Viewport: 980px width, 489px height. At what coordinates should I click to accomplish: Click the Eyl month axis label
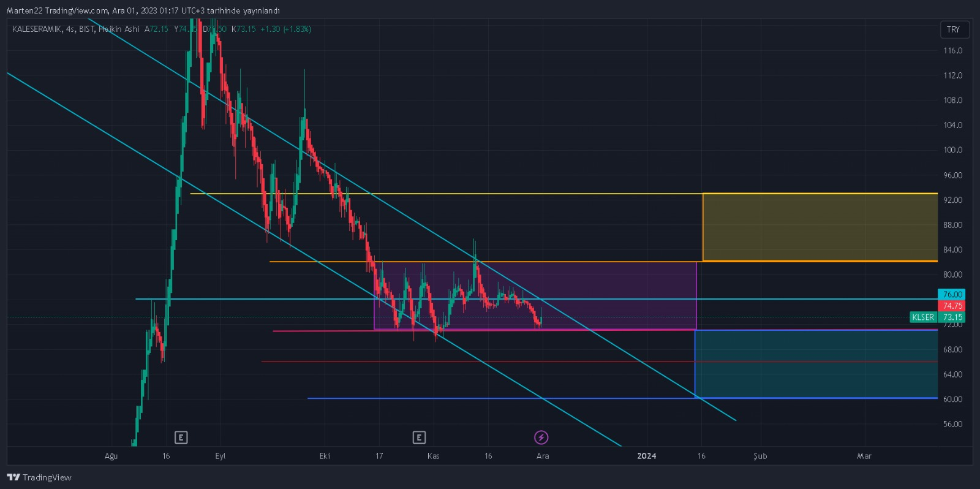click(221, 456)
